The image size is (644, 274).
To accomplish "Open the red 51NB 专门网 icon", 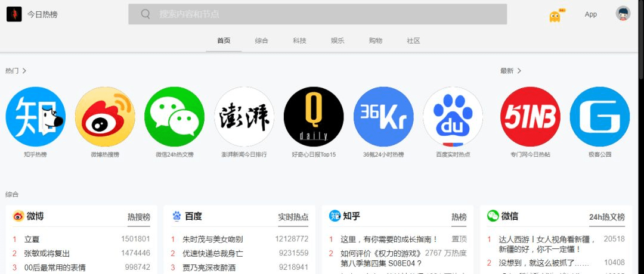I will tap(530, 117).
